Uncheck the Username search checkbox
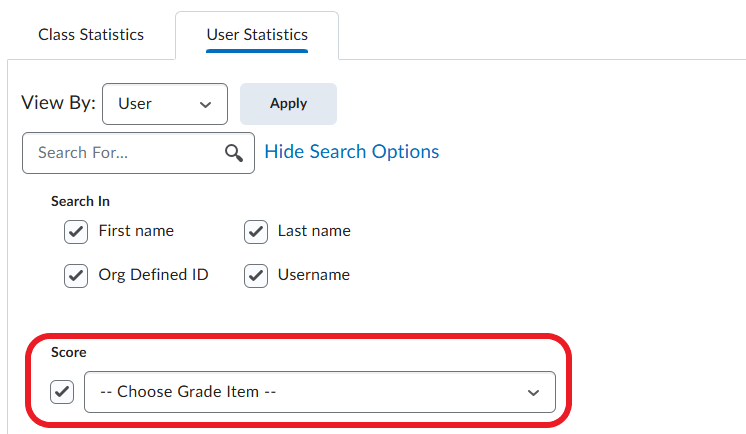 click(x=256, y=275)
